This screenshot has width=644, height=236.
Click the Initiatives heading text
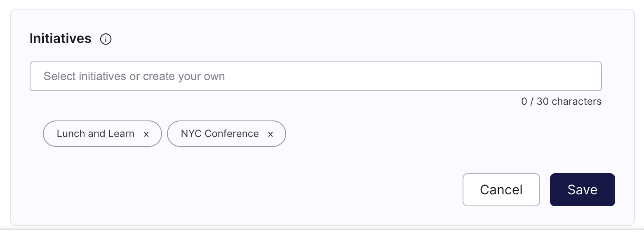tap(61, 38)
